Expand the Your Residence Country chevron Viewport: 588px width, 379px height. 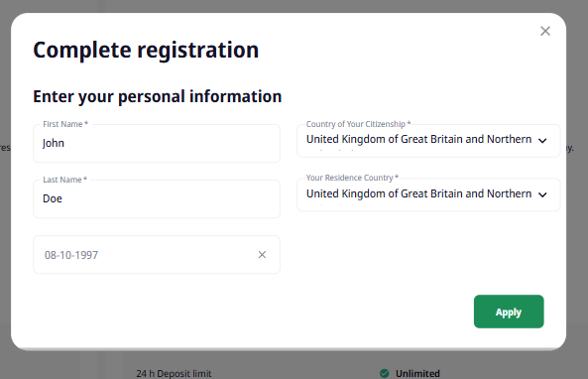point(542,194)
